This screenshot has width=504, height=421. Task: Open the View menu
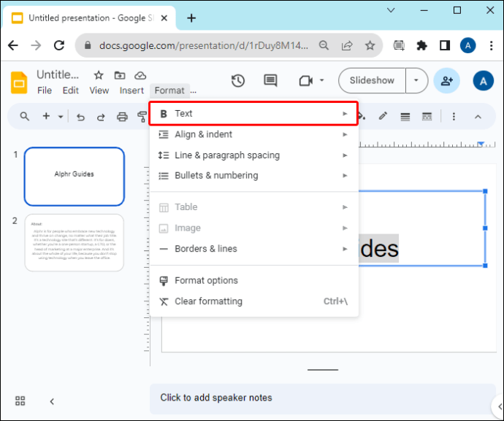pos(99,90)
